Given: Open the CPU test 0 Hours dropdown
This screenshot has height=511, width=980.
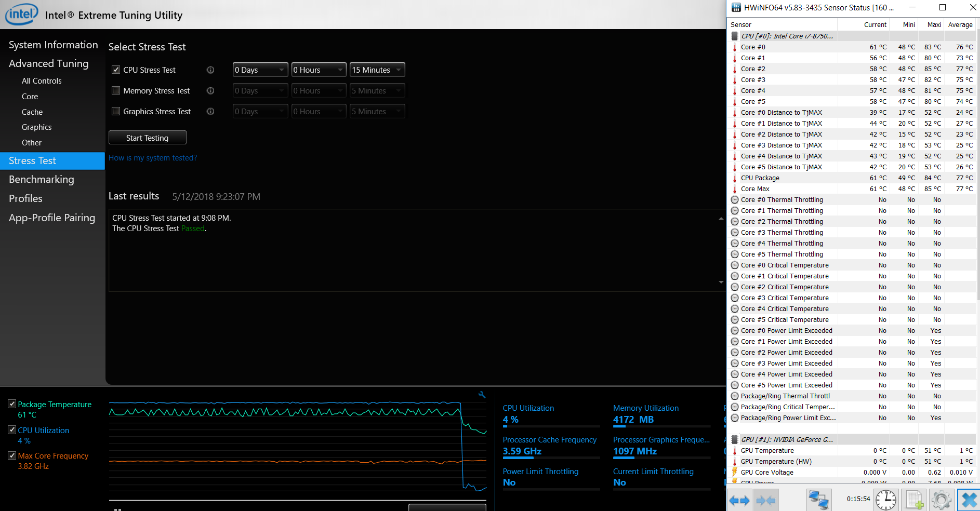Looking at the screenshot, I should (x=319, y=70).
